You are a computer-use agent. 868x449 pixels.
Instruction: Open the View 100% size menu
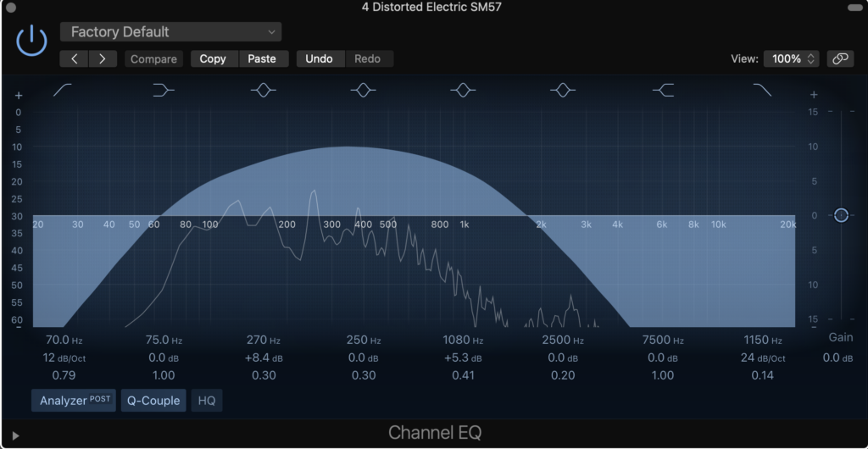pyautogui.click(x=791, y=59)
